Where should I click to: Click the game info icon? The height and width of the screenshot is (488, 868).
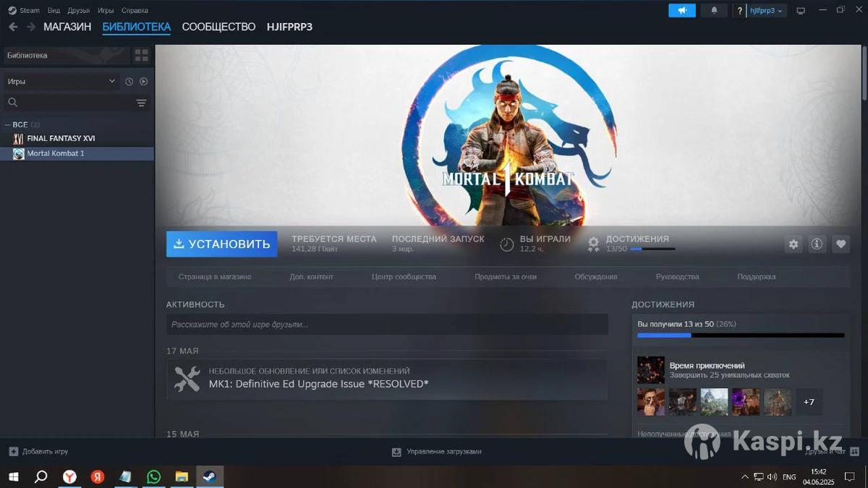pyautogui.click(x=817, y=244)
